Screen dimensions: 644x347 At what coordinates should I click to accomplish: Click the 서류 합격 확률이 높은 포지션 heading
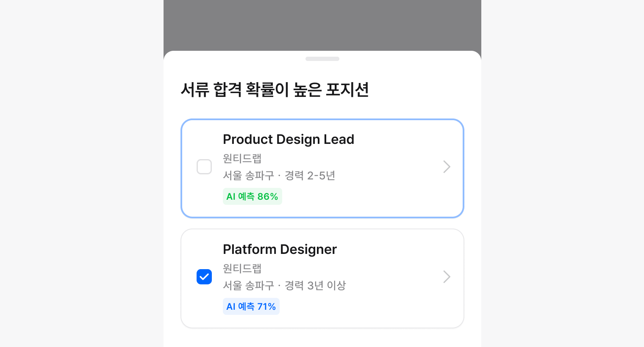pos(275,90)
